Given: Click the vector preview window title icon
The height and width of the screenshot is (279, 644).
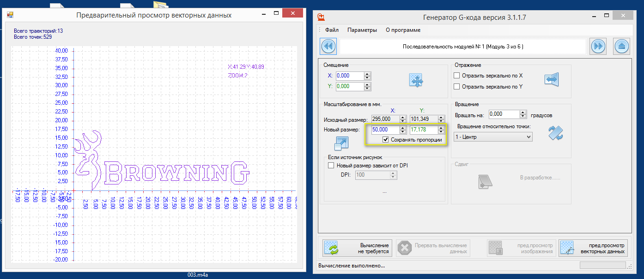Looking at the screenshot, I should point(11,15).
